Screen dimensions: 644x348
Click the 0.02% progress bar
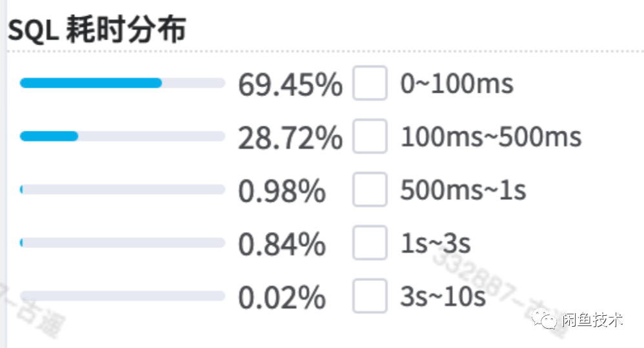click(x=123, y=296)
